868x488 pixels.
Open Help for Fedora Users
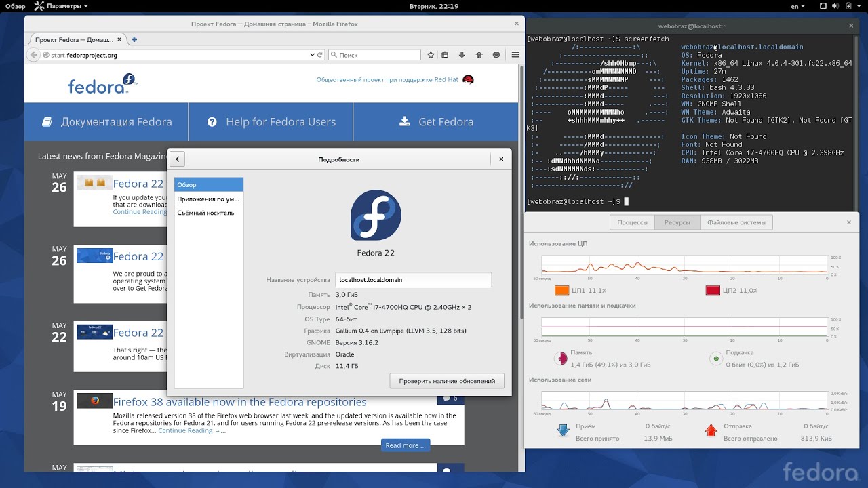(x=271, y=122)
